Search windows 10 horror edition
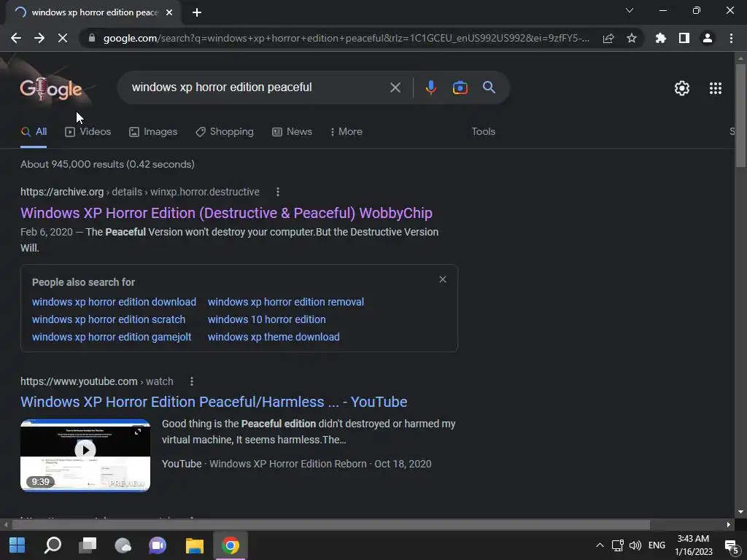Viewport: 747px width, 560px height. pos(267,319)
